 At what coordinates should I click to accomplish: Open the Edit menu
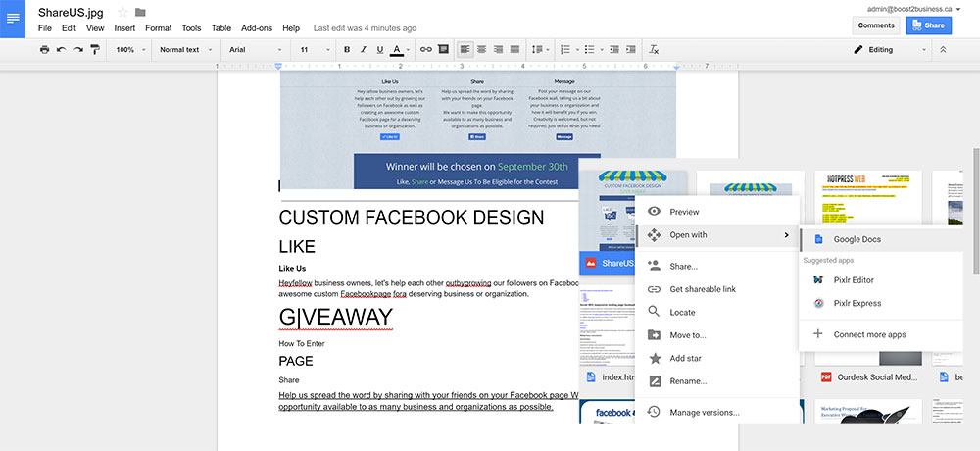pyautogui.click(x=69, y=28)
